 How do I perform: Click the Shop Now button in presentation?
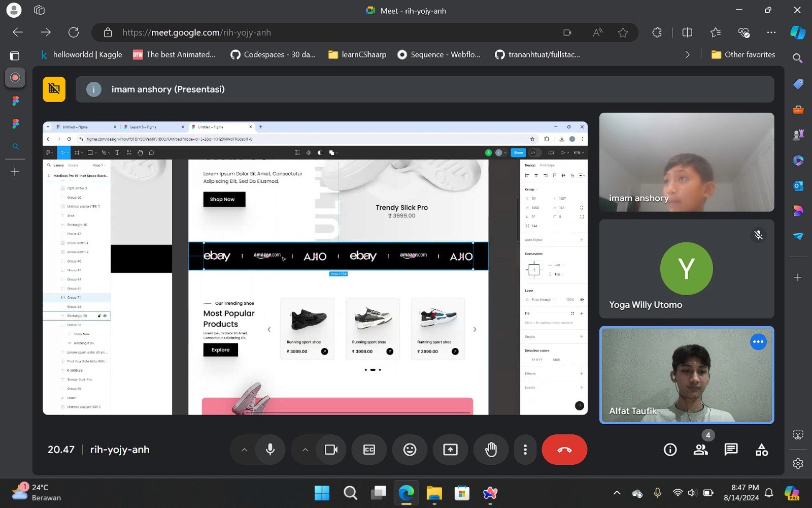coord(224,199)
